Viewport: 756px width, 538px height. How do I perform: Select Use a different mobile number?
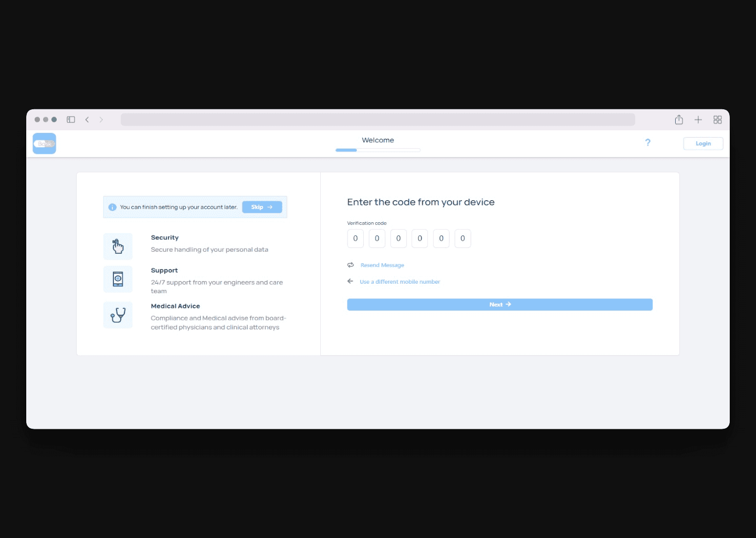pyautogui.click(x=400, y=282)
